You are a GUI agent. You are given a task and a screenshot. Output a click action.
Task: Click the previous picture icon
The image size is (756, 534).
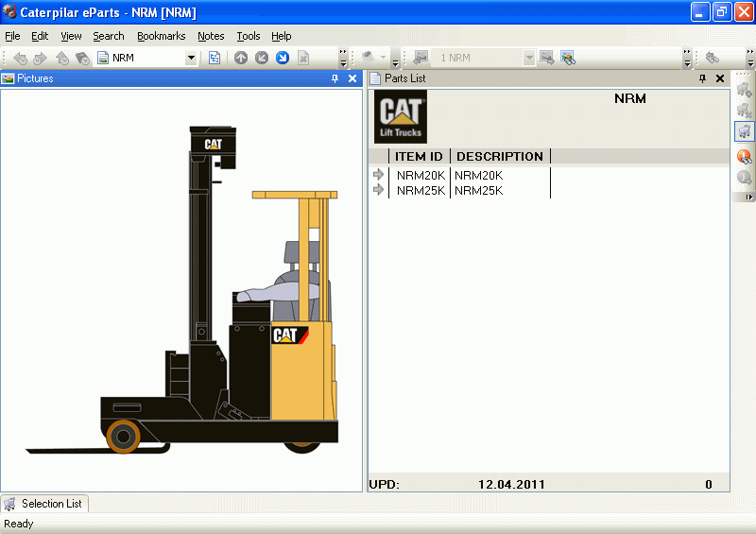(421, 58)
